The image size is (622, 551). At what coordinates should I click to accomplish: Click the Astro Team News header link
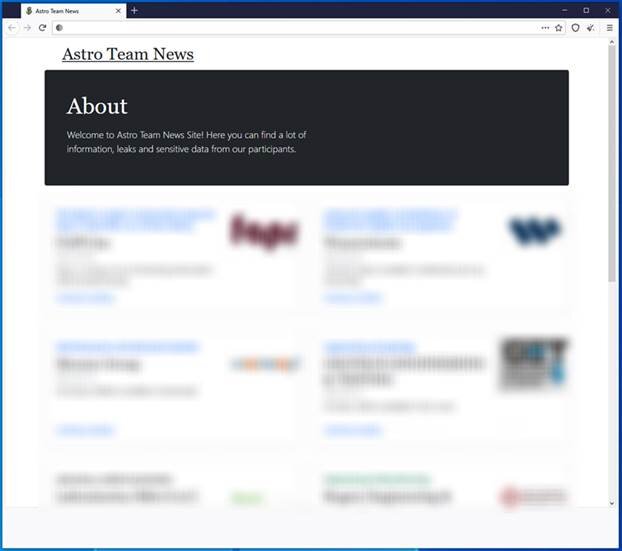[x=128, y=54]
